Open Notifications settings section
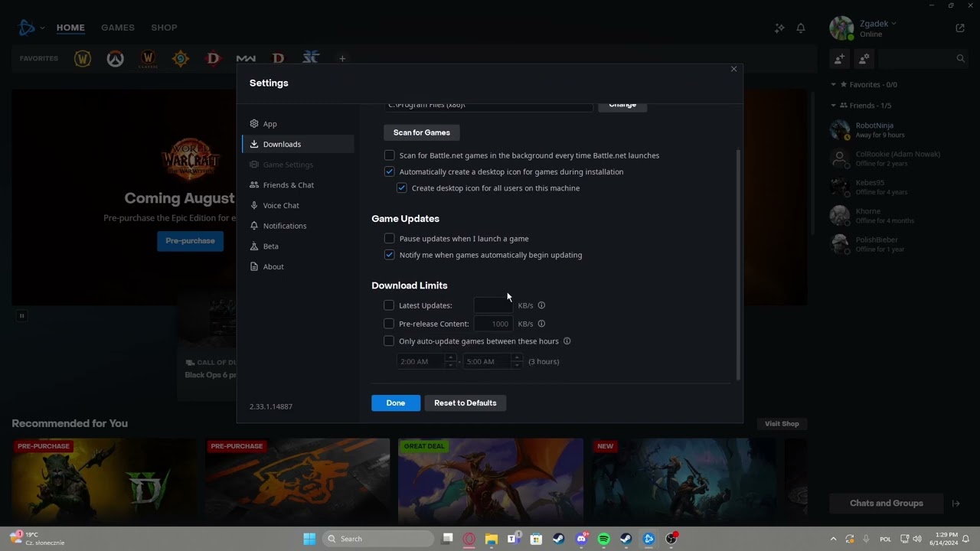Image resolution: width=980 pixels, height=551 pixels. (x=299, y=226)
